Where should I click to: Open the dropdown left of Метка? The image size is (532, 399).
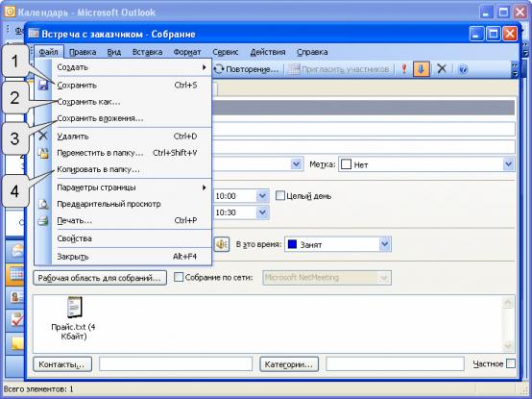click(x=296, y=164)
